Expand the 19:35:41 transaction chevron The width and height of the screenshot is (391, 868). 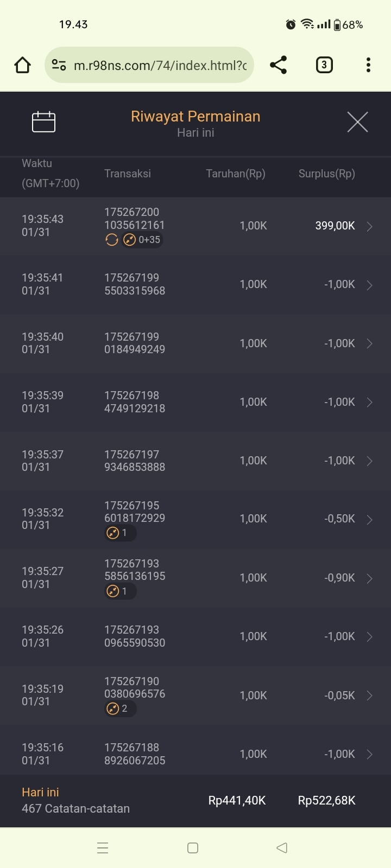369,285
